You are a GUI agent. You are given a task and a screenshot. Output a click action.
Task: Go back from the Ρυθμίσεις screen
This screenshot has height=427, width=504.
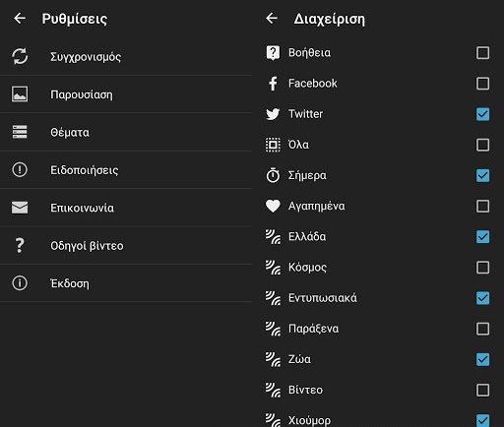20,19
